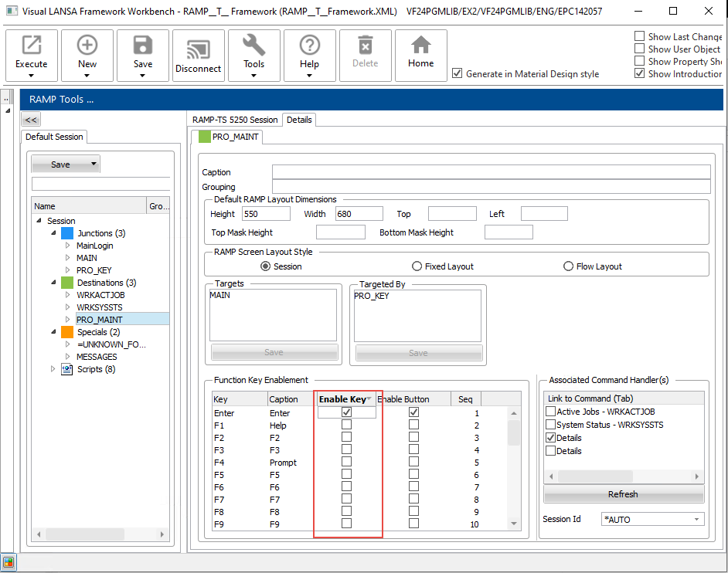Go to Home via house icon
This screenshot has width=728, height=573.
pos(421,46)
